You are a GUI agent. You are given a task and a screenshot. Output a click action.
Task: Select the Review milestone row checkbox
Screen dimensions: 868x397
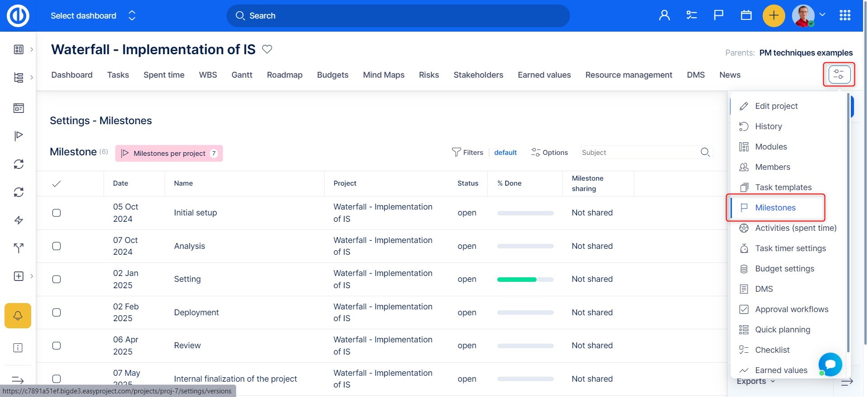click(x=57, y=346)
